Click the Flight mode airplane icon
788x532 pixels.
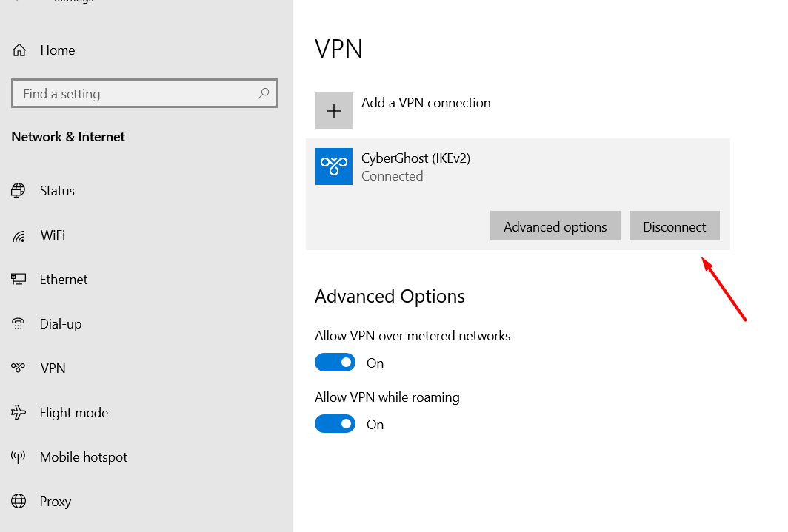pos(19,413)
